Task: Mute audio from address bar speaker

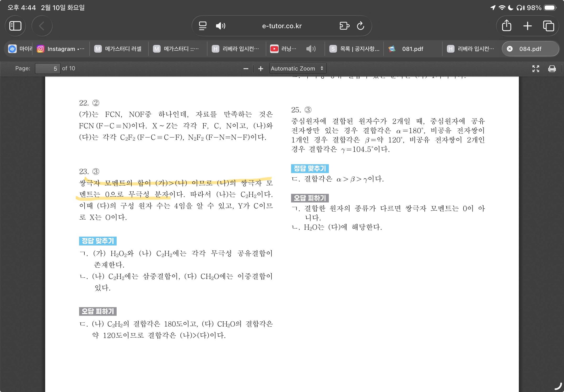Action: 220,26
